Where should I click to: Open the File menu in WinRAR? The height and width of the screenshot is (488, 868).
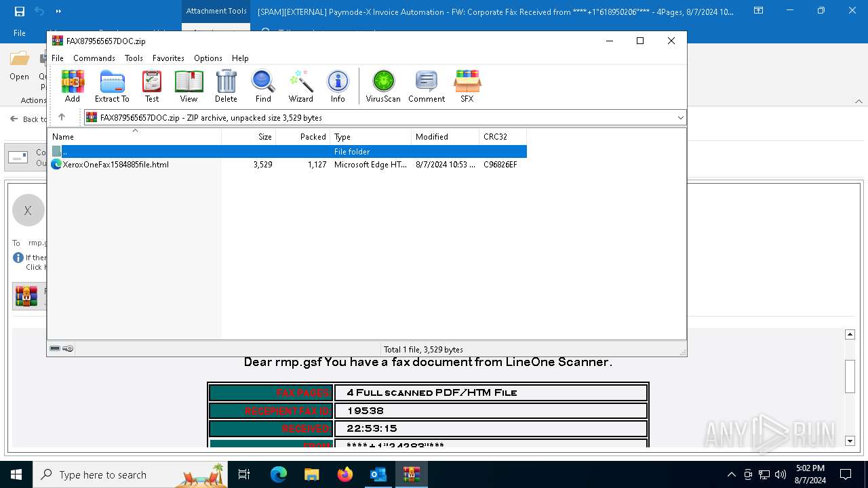coord(58,58)
